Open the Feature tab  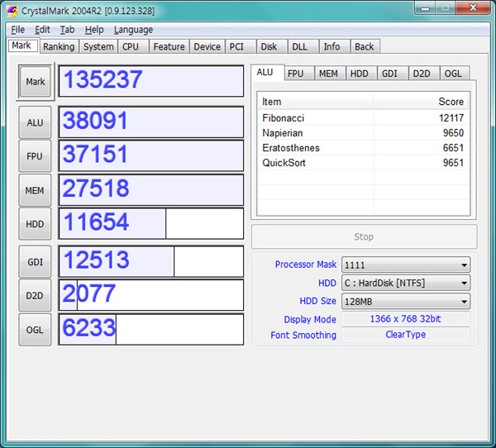point(169,46)
